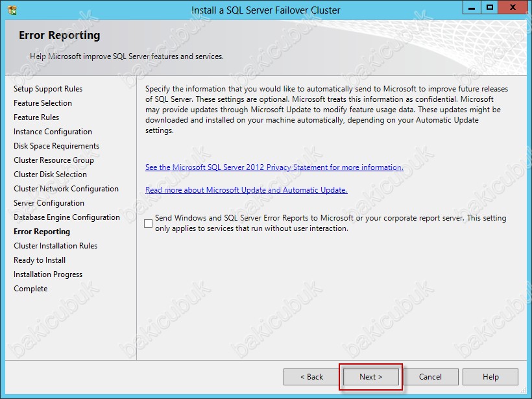The height and width of the screenshot is (399, 532).
Task: Select Feature Selection step
Action: click(x=43, y=103)
